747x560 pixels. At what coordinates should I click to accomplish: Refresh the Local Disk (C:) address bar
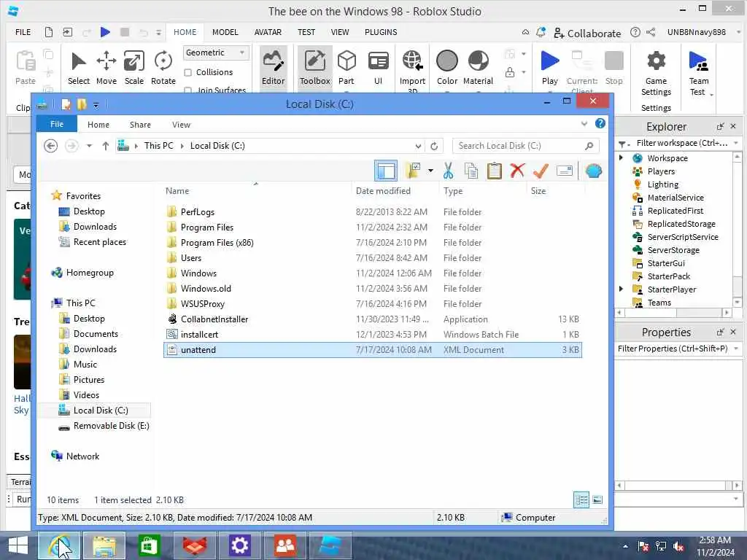click(434, 146)
